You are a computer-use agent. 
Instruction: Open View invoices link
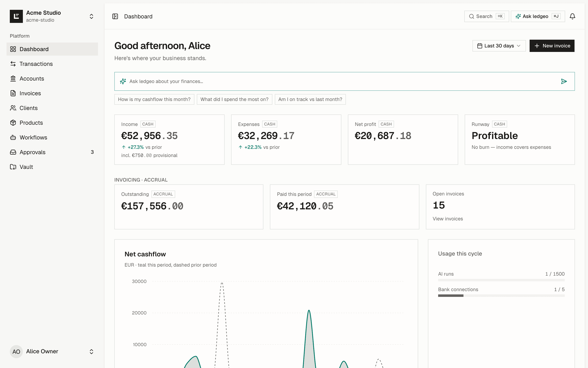click(x=448, y=219)
